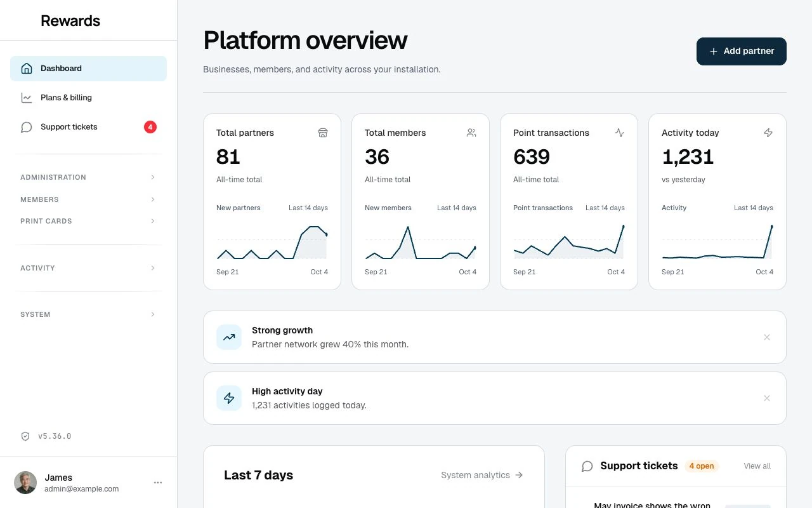Select Dashboard in the sidebar
This screenshot has height=508, width=812.
coord(88,69)
